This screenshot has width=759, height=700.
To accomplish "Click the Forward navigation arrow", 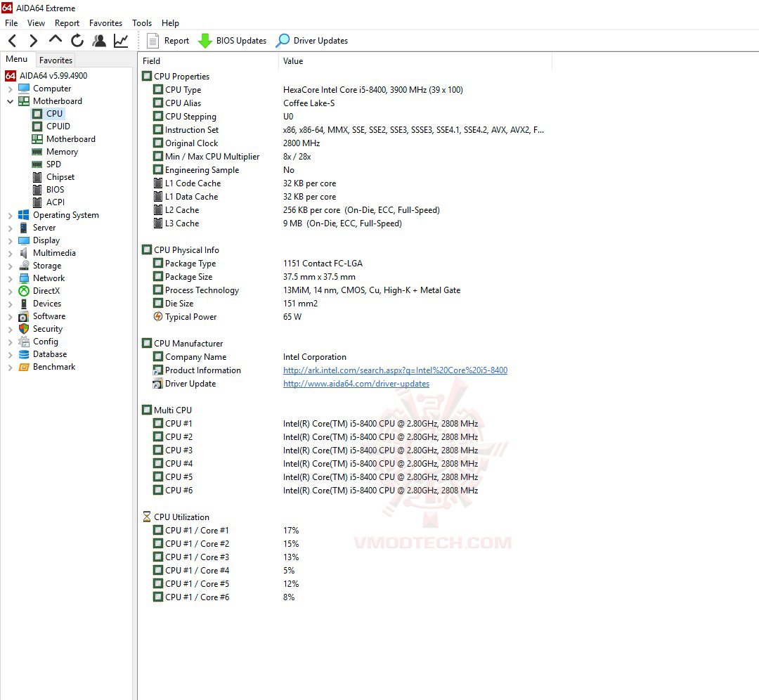I will tap(34, 41).
